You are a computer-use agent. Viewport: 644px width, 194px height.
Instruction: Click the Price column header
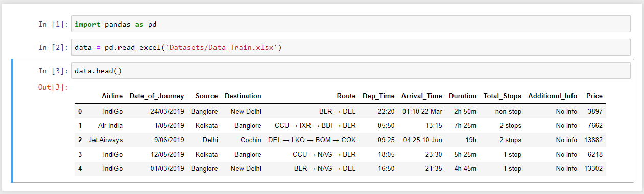(594, 96)
